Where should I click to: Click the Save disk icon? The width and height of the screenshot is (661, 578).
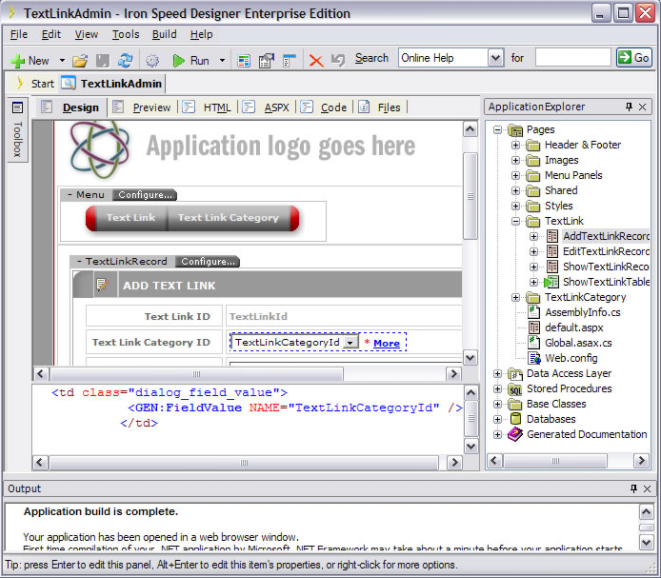click(102, 61)
